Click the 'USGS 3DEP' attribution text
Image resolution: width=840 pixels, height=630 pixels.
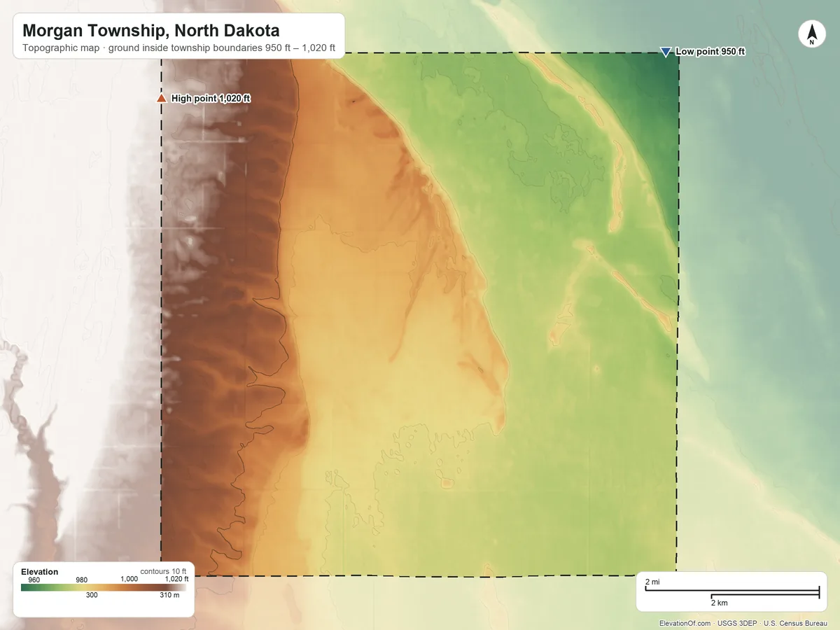click(x=737, y=623)
